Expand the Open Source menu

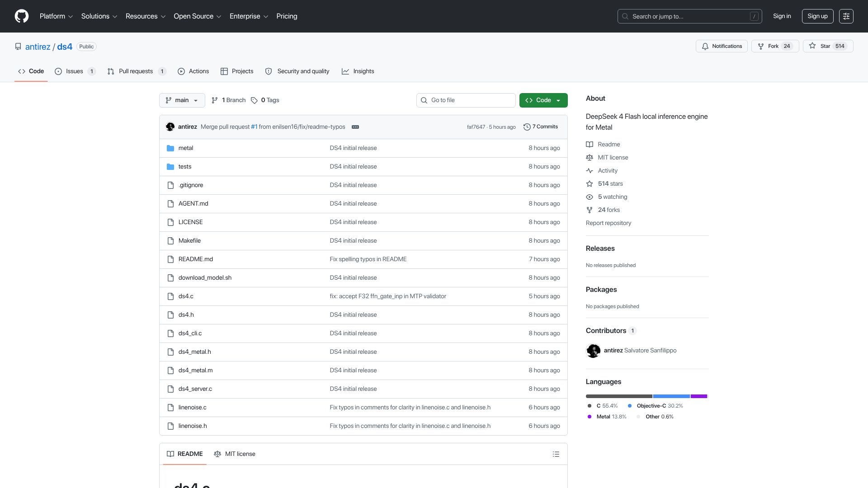pos(198,16)
